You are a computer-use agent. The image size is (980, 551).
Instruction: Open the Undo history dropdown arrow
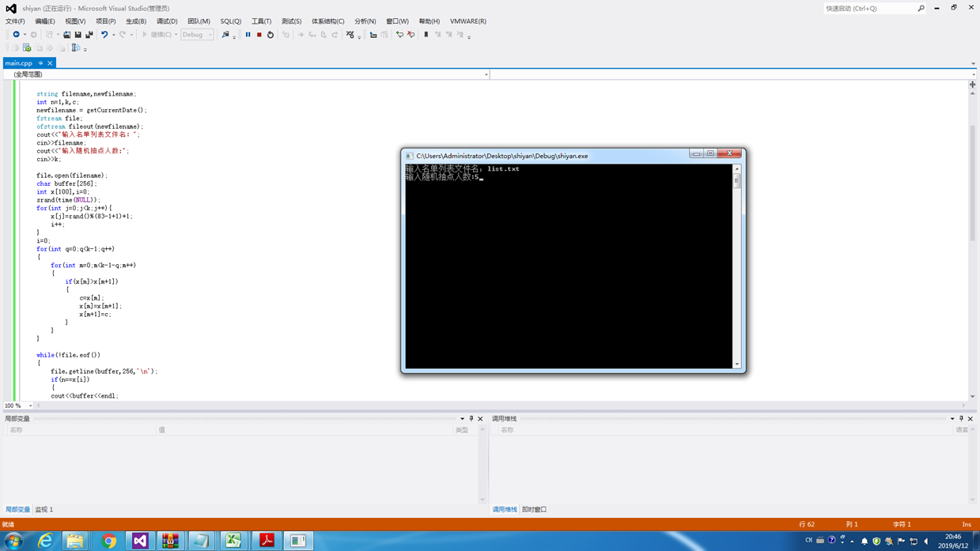click(113, 35)
